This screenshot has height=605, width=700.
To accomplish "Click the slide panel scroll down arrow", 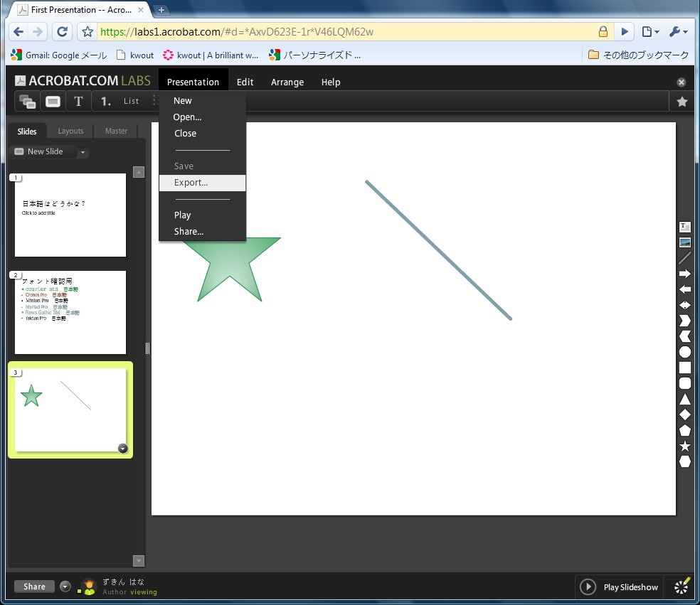I will coord(139,560).
